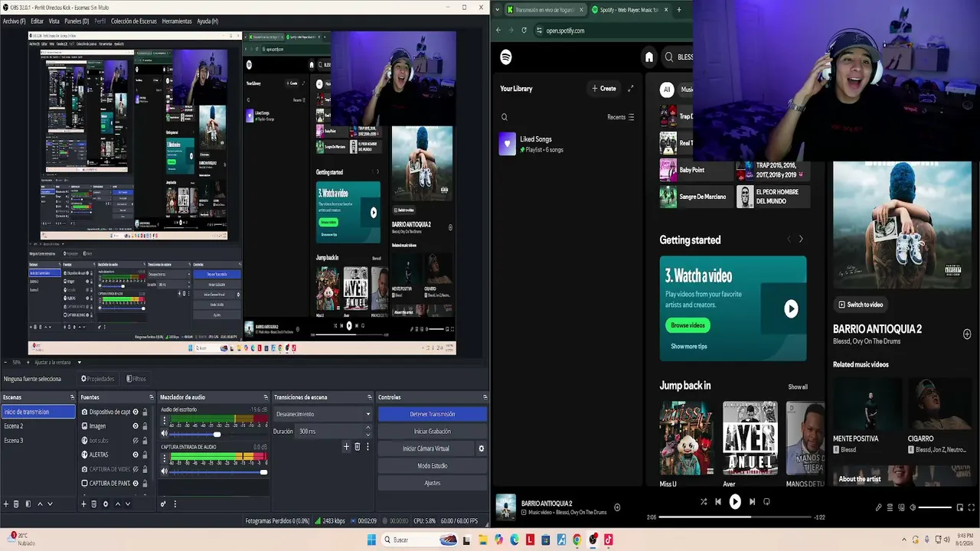This screenshot has width=980, height=551.
Task: Open the Spotify queue
Action: click(x=890, y=507)
